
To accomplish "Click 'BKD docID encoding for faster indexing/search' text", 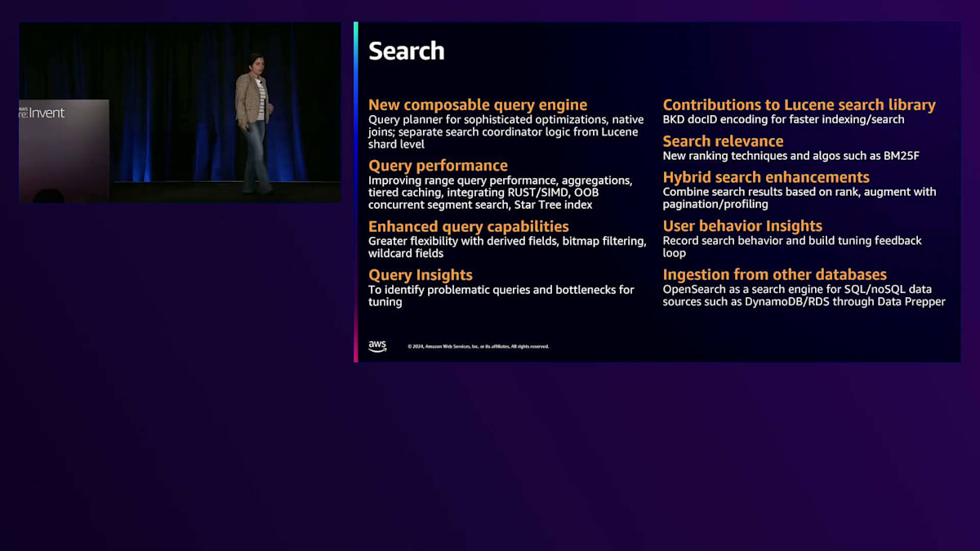I will click(784, 119).
